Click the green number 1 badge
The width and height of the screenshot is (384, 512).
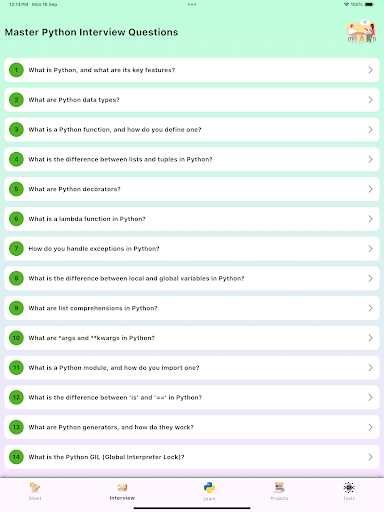[16, 70]
